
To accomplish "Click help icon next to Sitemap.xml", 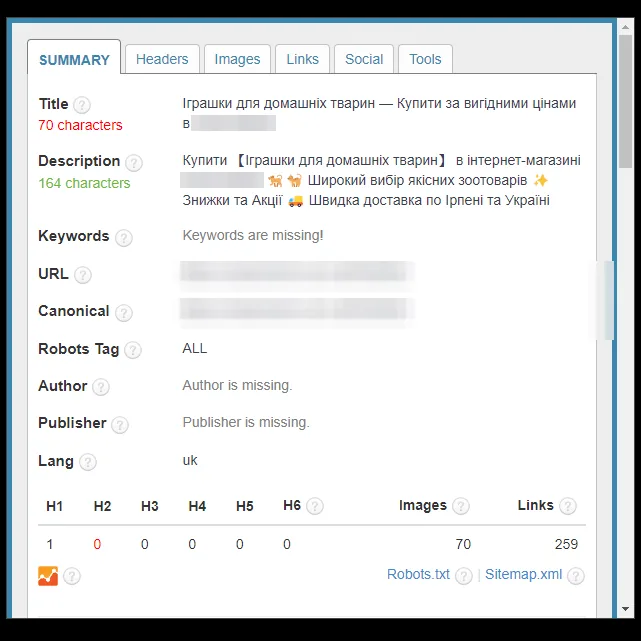I will 576,576.
